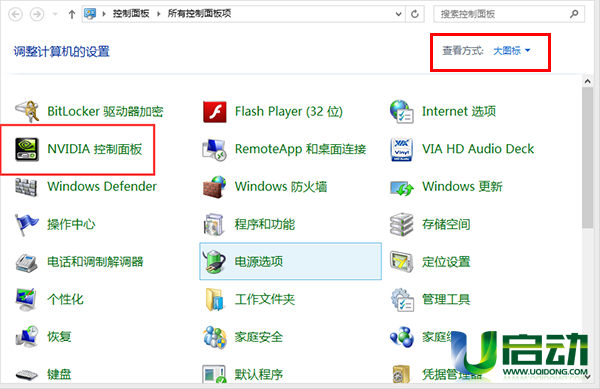Open the 个性化 monitor icon

(x=26, y=299)
